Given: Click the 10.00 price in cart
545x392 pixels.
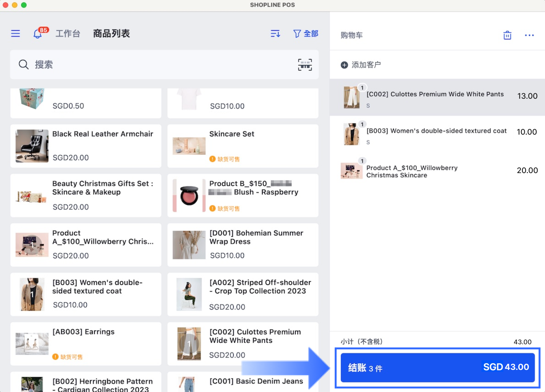Looking at the screenshot, I should click(x=527, y=132).
